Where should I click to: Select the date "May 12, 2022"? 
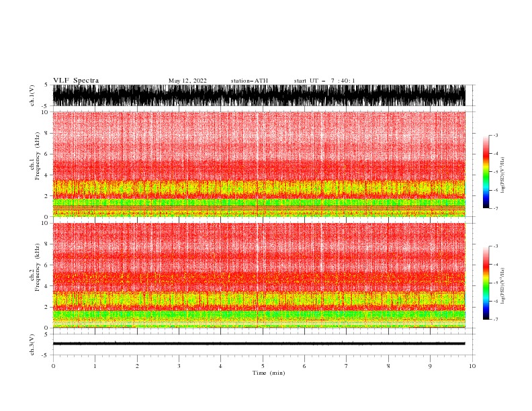pyautogui.click(x=187, y=81)
